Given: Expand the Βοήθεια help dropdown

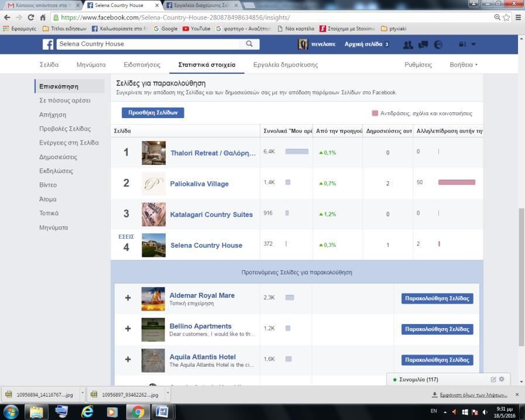Looking at the screenshot, I should [x=464, y=64].
